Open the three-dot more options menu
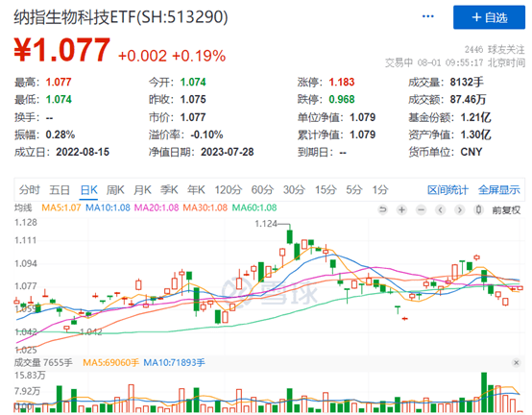The height and width of the screenshot is (415, 532). click(x=427, y=16)
